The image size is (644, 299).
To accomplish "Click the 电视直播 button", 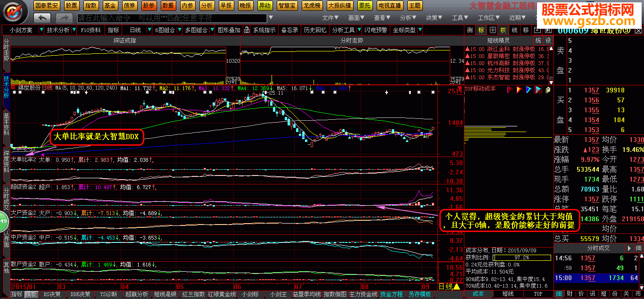I will tap(390, 6).
